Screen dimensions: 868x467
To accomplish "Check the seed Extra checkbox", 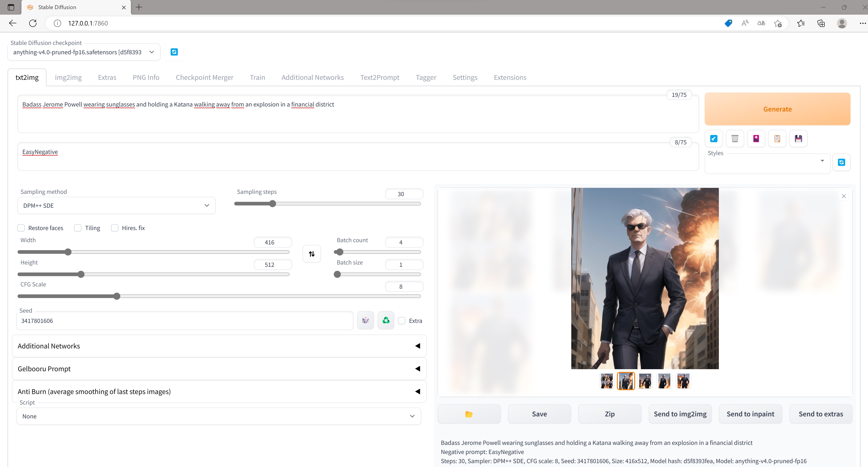I will click(402, 321).
